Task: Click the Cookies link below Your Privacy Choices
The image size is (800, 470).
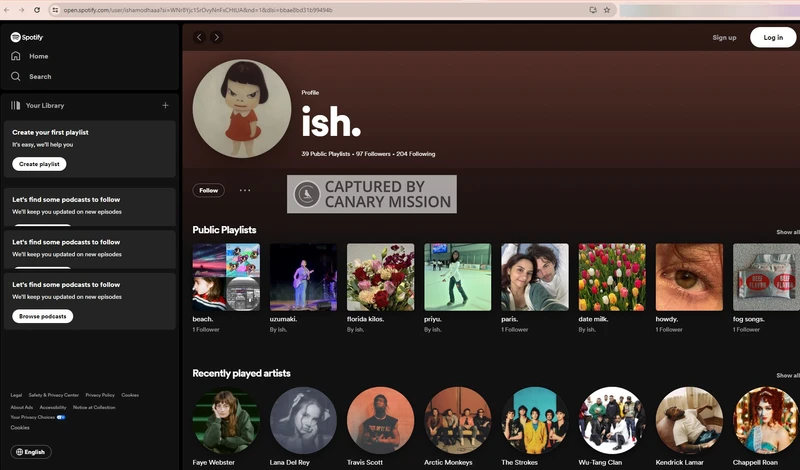Action: point(20,428)
